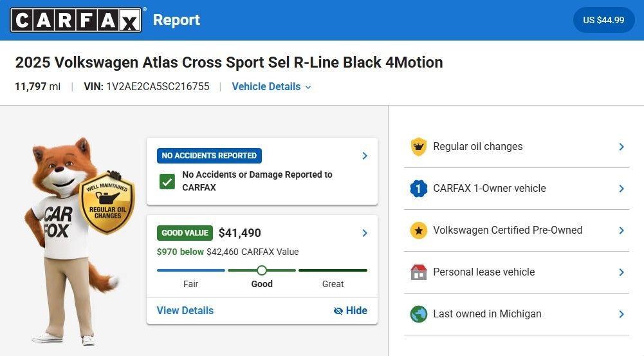This screenshot has height=356, width=644.
Task: Click the blue 1-Owner badge icon
Action: click(x=419, y=189)
